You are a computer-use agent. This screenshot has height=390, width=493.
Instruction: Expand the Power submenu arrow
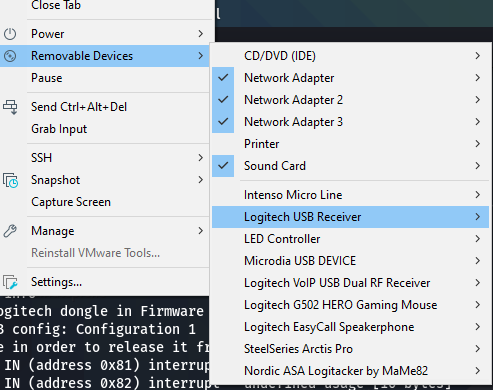[200, 34]
